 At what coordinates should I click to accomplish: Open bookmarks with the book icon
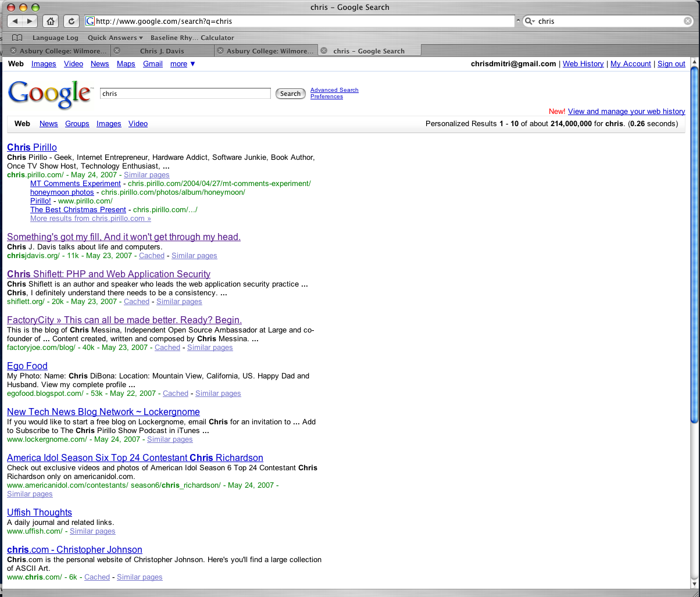coord(17,38)
